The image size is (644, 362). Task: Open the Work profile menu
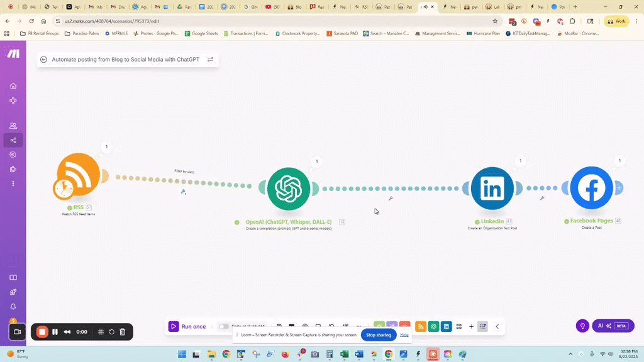click(x=616, y=21)
